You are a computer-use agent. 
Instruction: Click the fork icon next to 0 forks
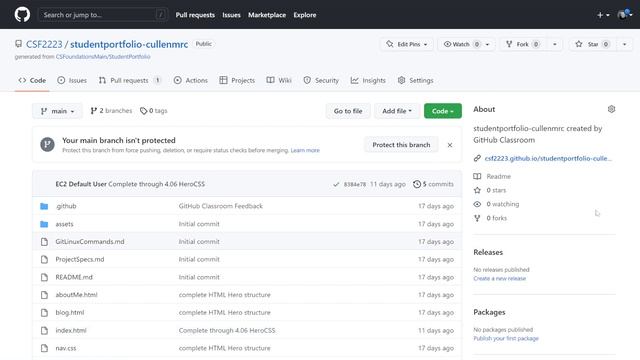point(477,218)
